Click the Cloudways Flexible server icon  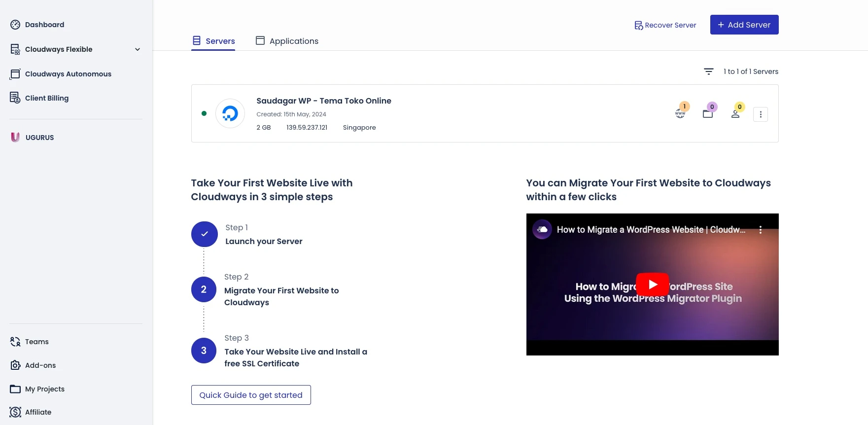(15, 49)
